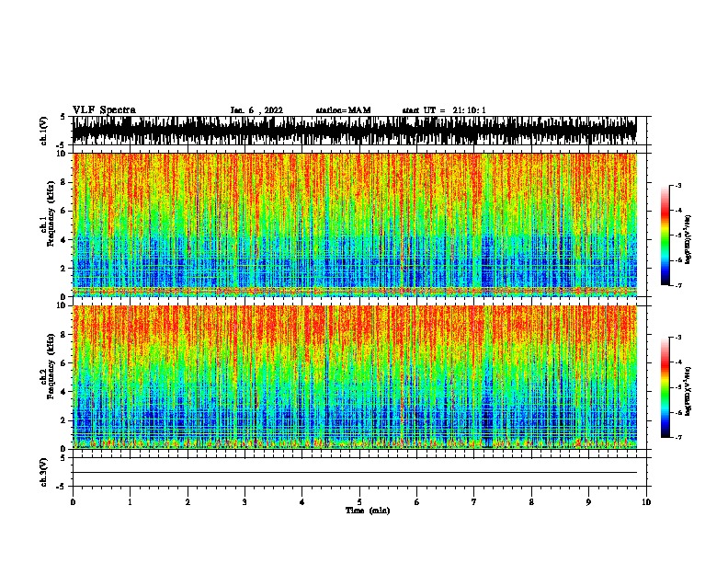Click the 'ch.1(V)' waveform axis label
The height and width of the screenshot is (563, 728).
click(43, 131)
